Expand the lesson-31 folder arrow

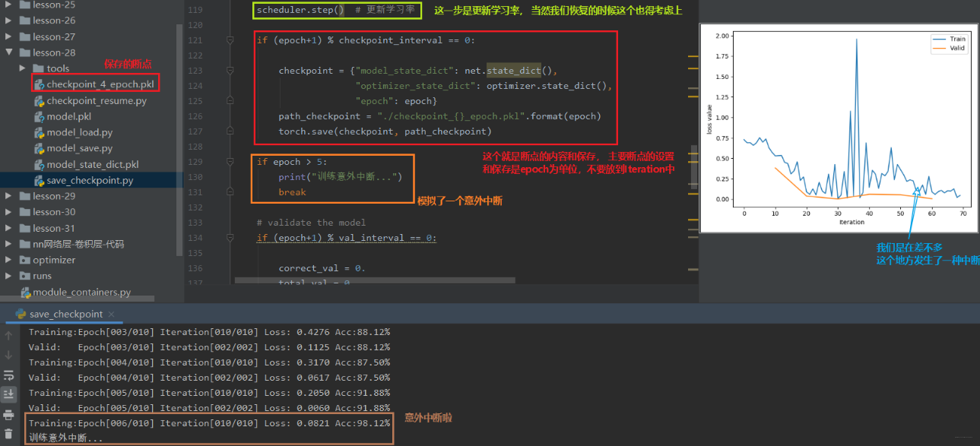(8, 228)
